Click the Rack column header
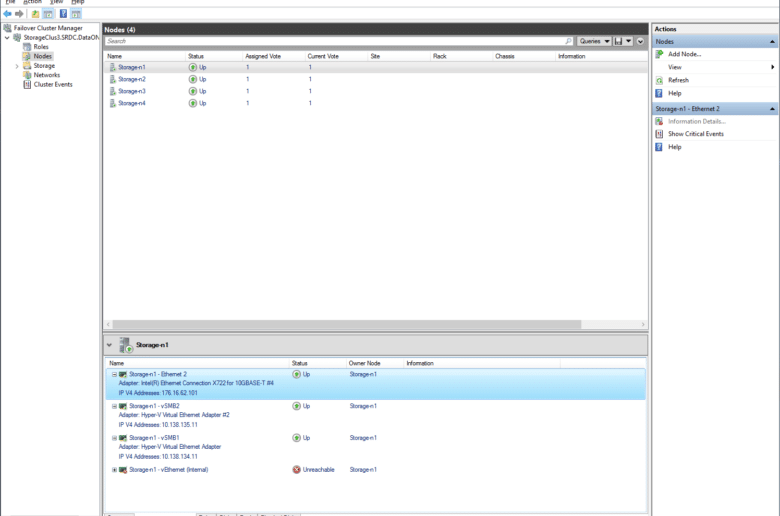 click(x=461, y=56)
